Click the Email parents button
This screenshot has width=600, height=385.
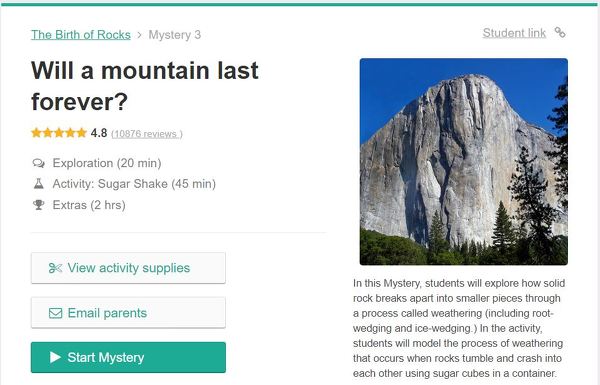(128, 313)
